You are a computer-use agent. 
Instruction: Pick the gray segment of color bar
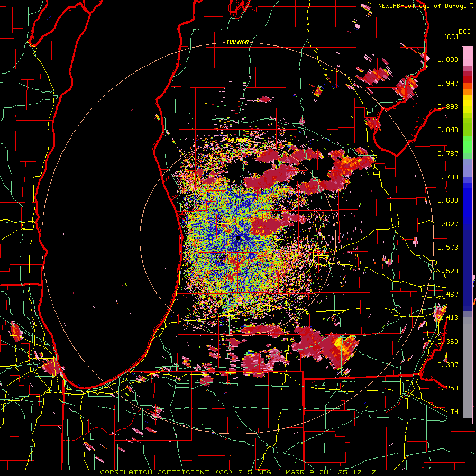click(467, 368)
